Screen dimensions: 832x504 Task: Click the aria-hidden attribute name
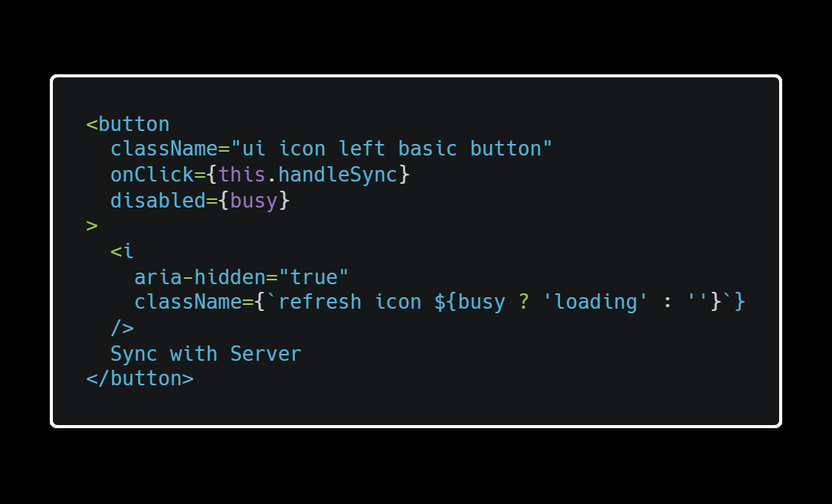(200, 277)
